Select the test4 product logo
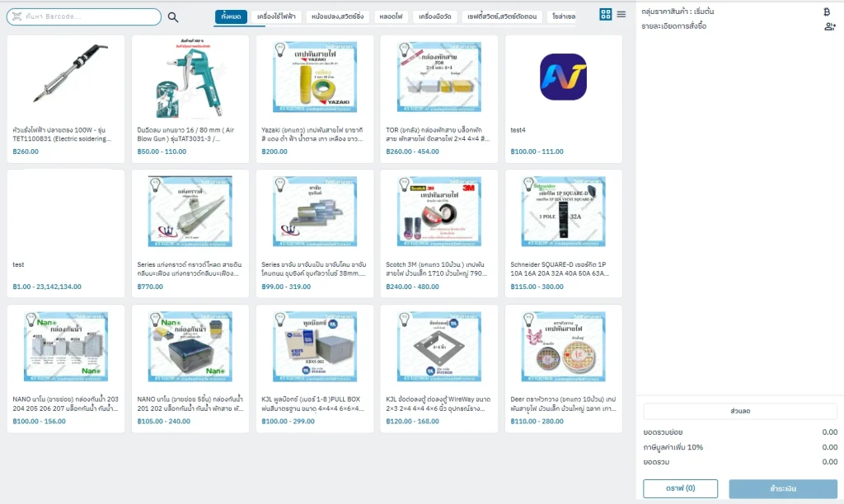 563,80
